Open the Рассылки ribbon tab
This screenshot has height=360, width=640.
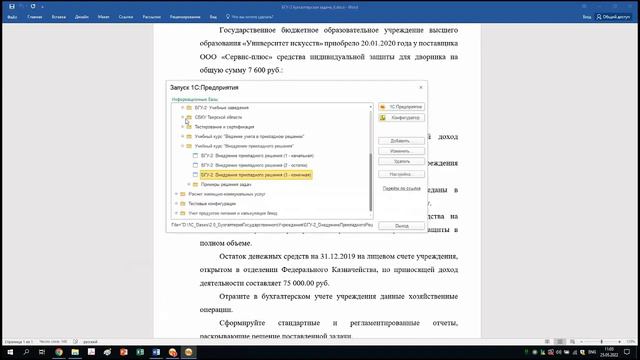pos(151,17)
